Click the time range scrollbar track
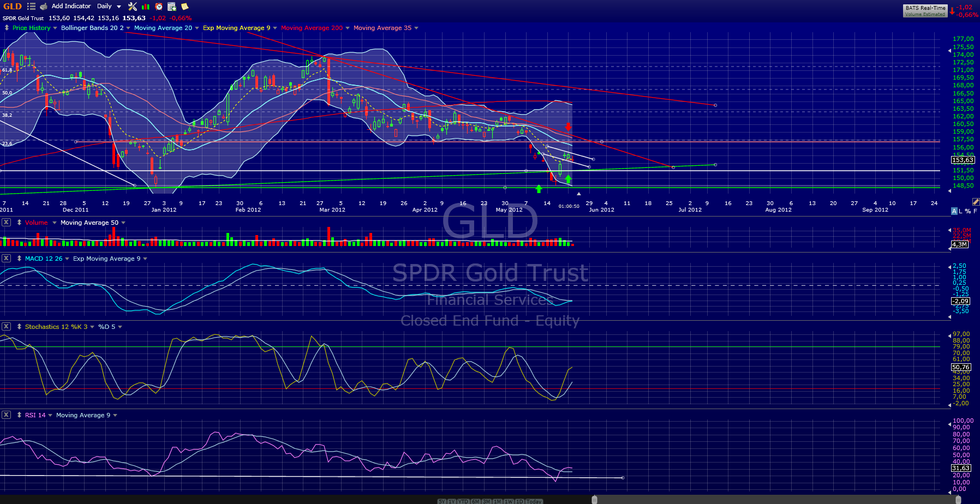Viewport: 980px width, 504px height. pos(776,500)
